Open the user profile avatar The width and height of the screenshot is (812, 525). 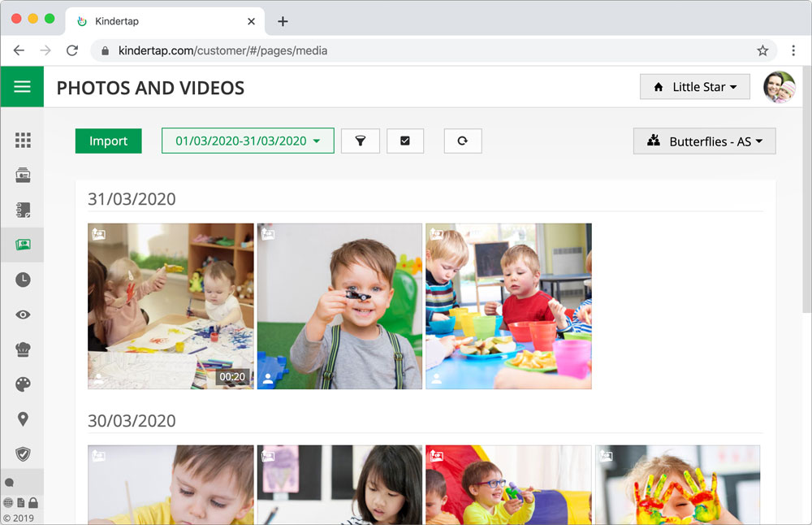click(779, 87)
